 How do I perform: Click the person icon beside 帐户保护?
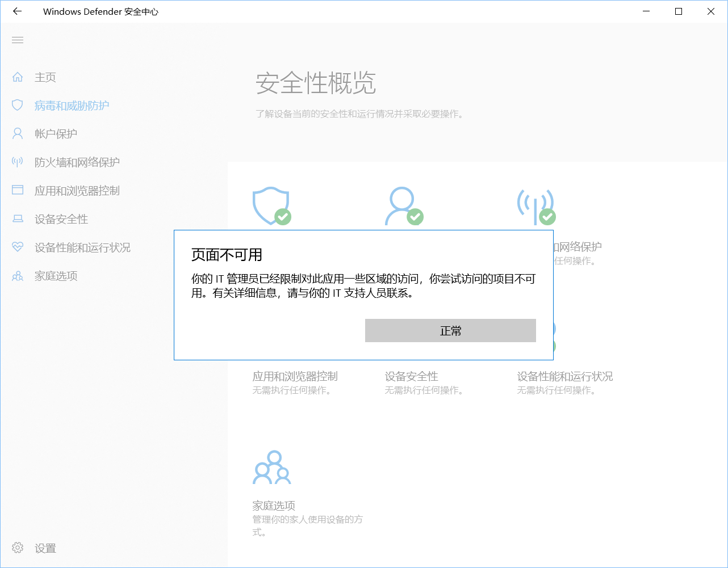pyautogui.click(x=18, y=133)
